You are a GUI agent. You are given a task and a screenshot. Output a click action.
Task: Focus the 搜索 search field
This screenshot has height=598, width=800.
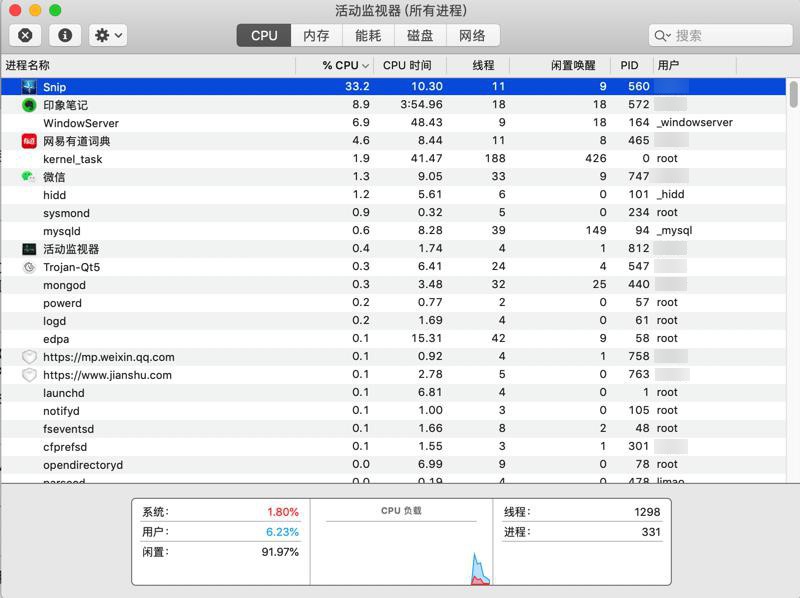point(720,36)
